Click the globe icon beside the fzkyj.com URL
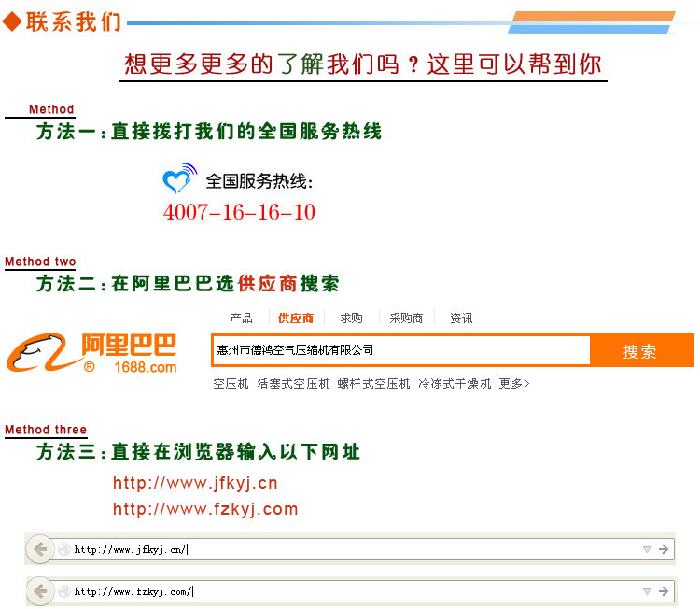700x609 pixels. 64,591
